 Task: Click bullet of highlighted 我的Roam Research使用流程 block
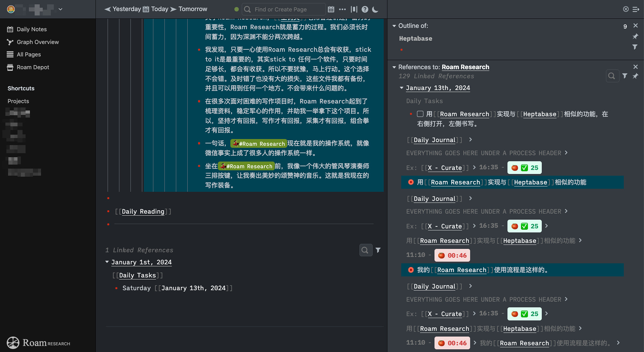[x=411, y=270]
